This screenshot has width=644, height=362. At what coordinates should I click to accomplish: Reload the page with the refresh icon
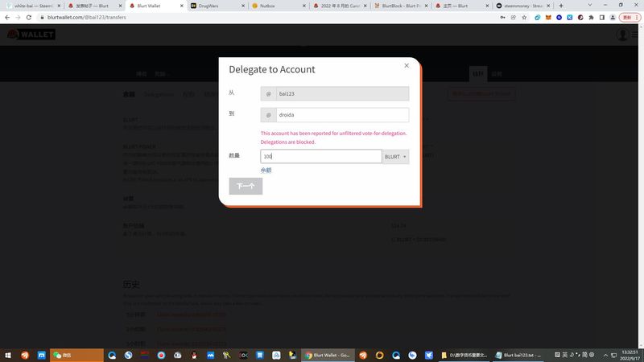click(28, 17)
